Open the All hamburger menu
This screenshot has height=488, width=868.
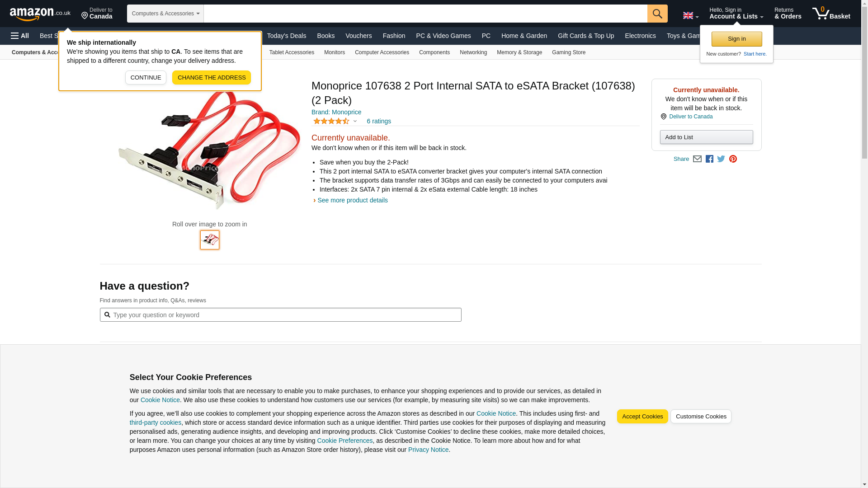click(x=20, y=36)
